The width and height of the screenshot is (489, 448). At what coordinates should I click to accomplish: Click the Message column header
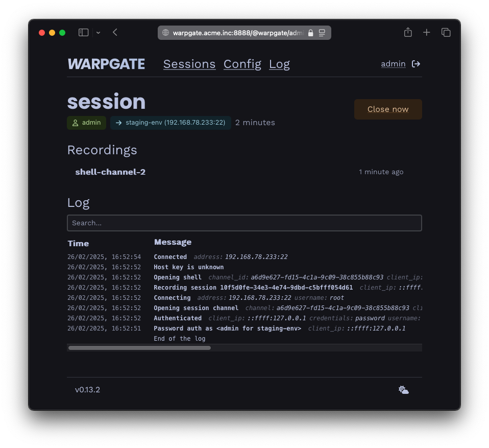pyautogui.click(x=173, y=242)
